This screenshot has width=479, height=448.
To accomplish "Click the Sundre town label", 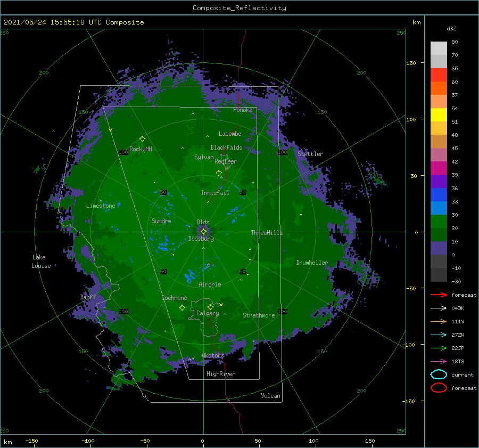I will 162,221.
